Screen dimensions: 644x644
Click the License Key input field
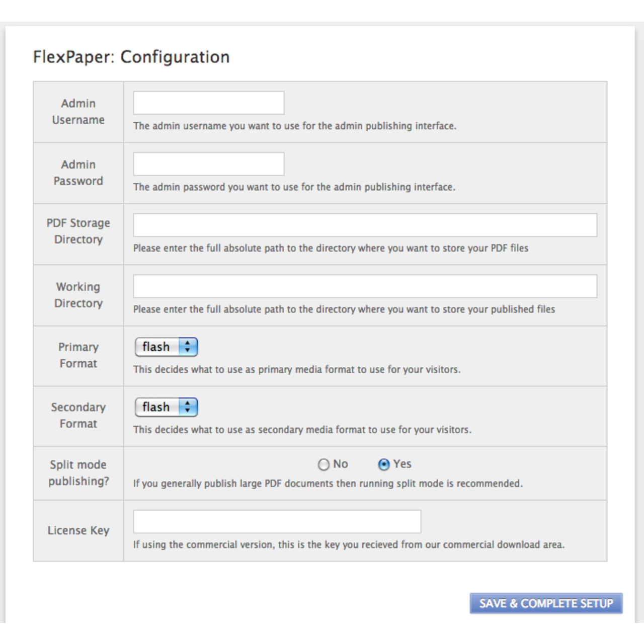(x=277, y=521)
